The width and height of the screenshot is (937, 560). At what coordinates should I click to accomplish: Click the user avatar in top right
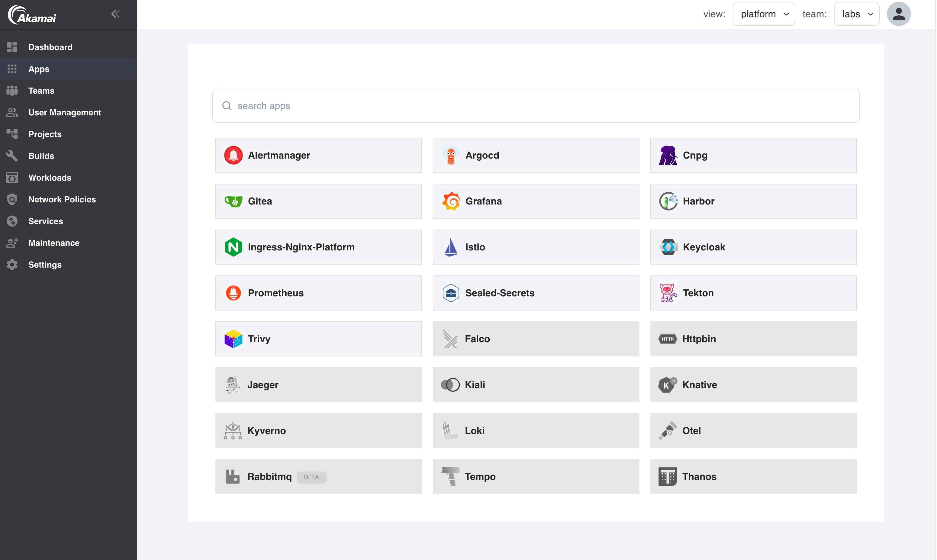point(899,14)
